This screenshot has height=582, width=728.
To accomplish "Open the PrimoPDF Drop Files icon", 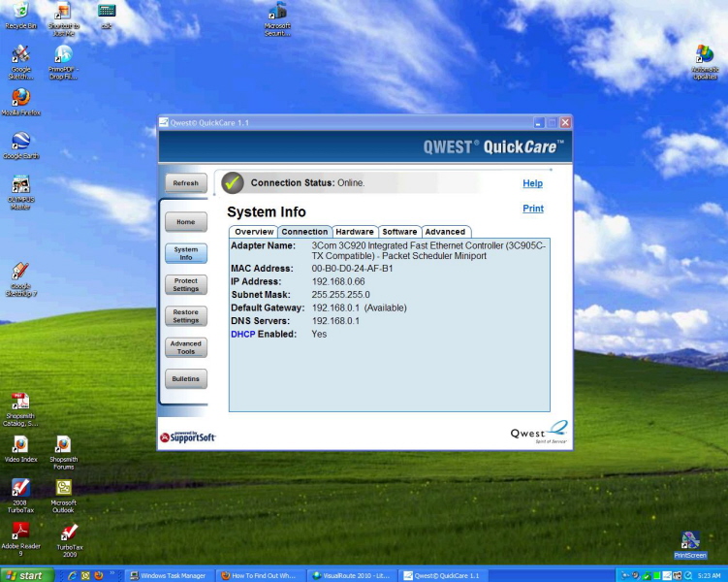I will 64,62.
